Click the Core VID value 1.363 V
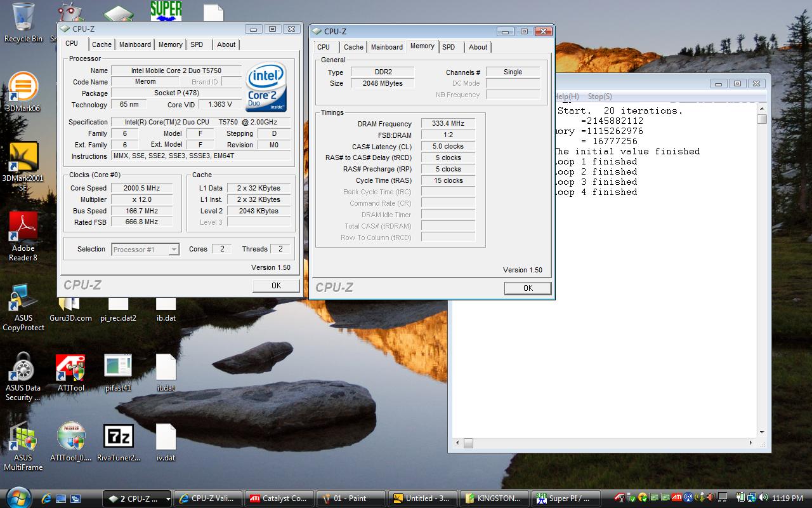The width and height of the screenshot is (812, 508). pyautogui.click(x=219, y=105)
